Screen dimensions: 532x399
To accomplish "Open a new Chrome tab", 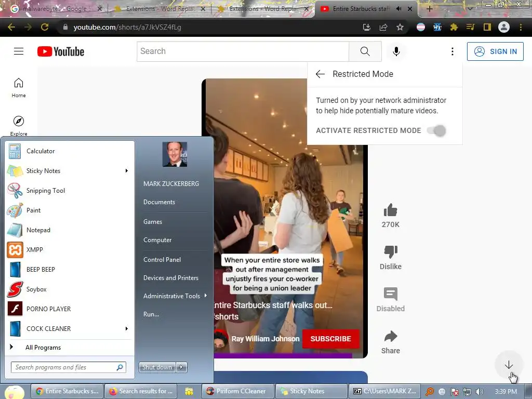I will pyautogui.click(x=429, y=9).
